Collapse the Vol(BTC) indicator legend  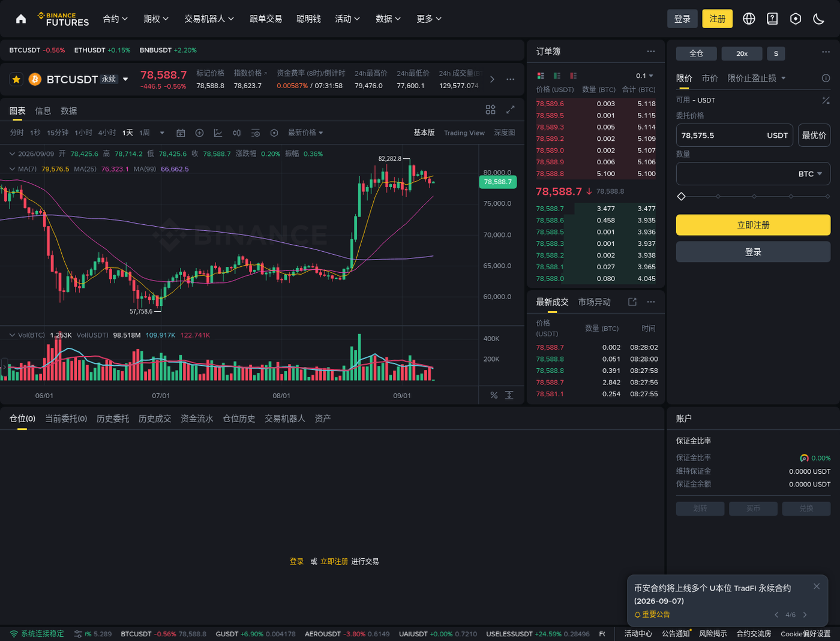point(12,335)
